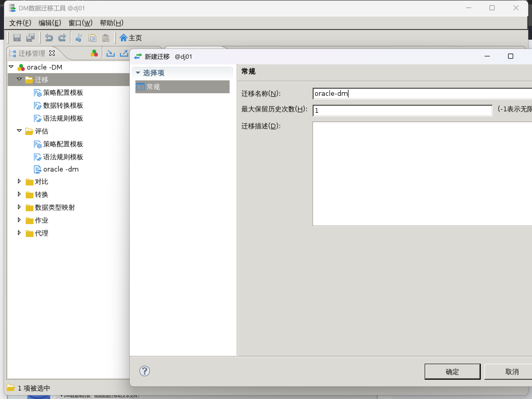Click the Paste clipboard icon
Image resolution: width=532 pixels, height=399 pixels.
106,38
